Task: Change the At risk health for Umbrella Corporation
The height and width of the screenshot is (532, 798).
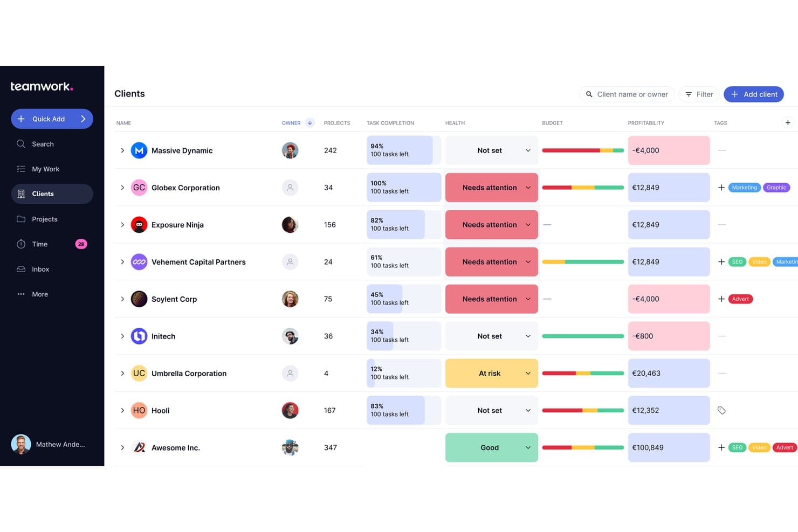Action: 491,374
